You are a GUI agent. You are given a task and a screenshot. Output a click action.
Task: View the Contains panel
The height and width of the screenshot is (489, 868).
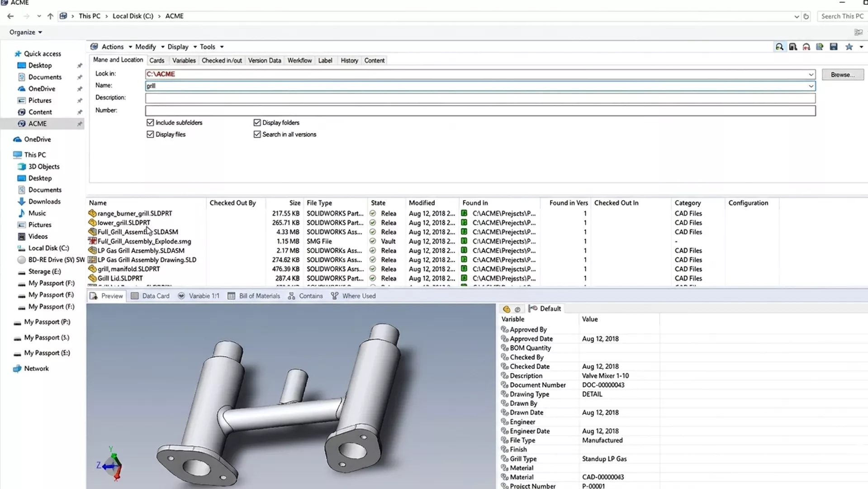[310, 296]
